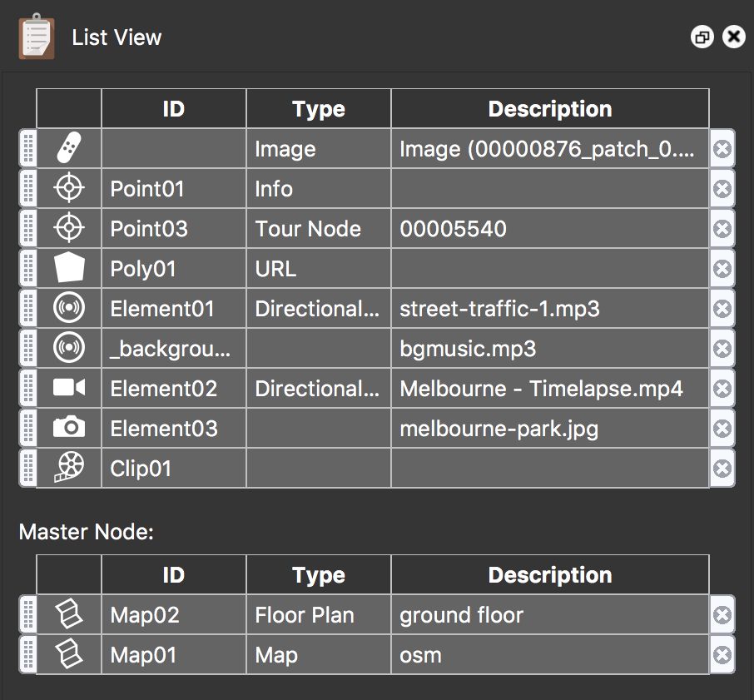This screenshot has width=754, height=700.
Task: Delete the Poly01 URL element
Action: [x=721, y=268]
